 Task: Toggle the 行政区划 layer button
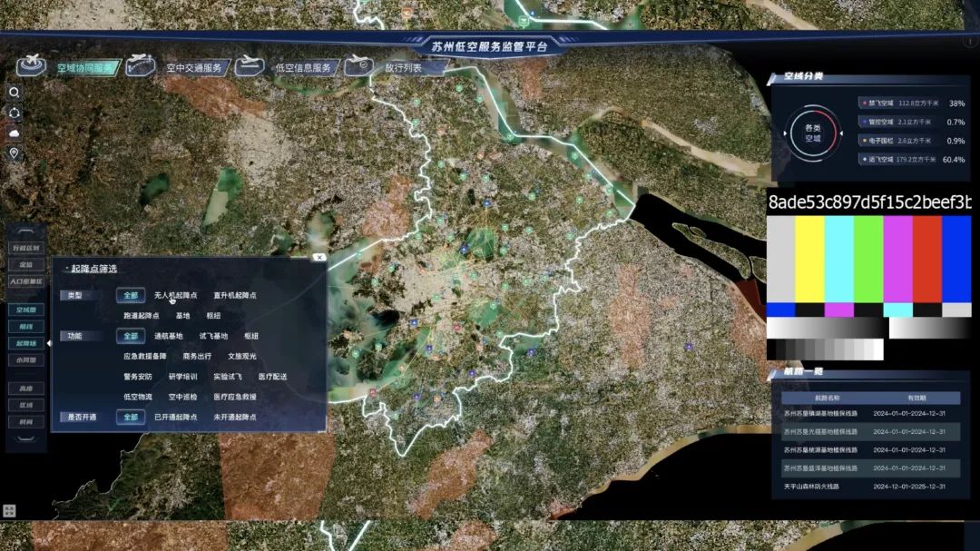pos(25,248)
